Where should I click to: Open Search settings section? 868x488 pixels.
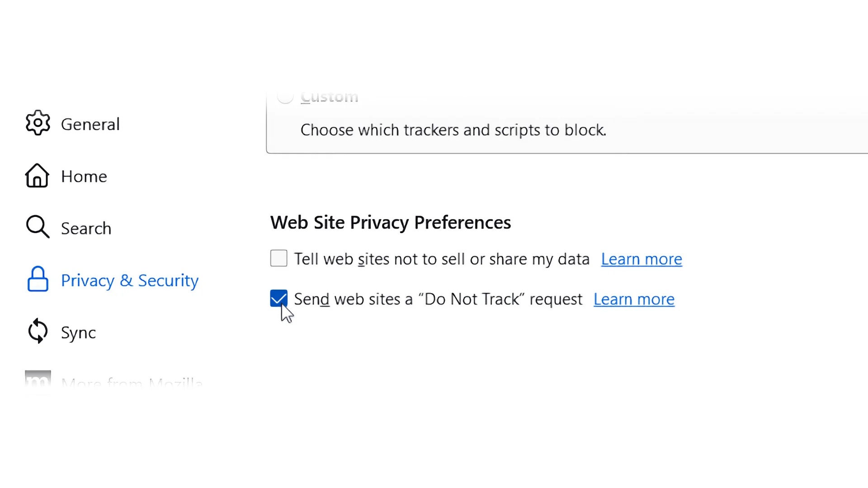point(86,227)
